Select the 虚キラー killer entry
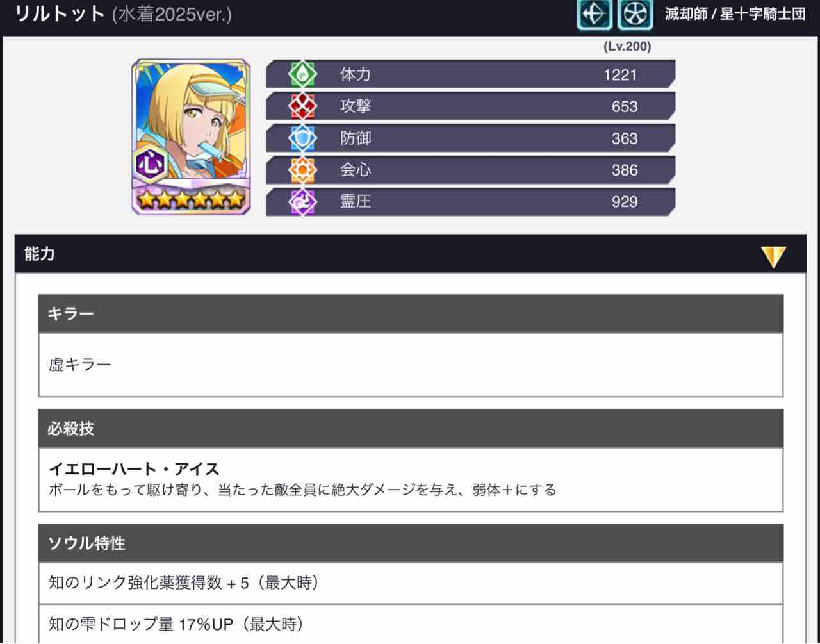 coord(80,364)
